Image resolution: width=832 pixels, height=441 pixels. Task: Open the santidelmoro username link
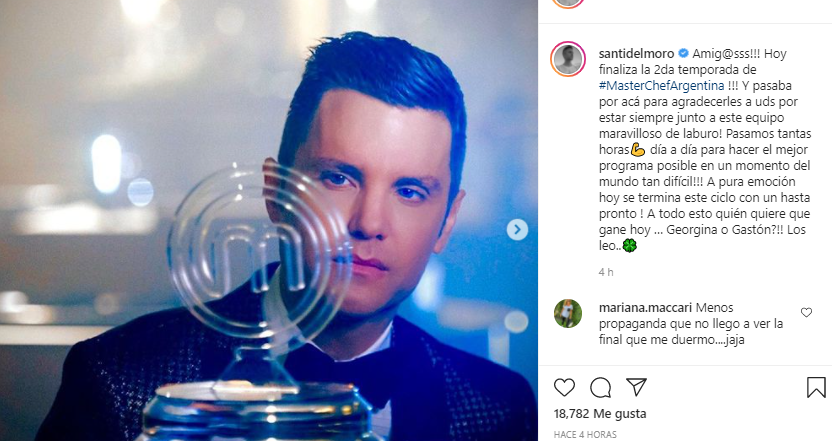636,54
